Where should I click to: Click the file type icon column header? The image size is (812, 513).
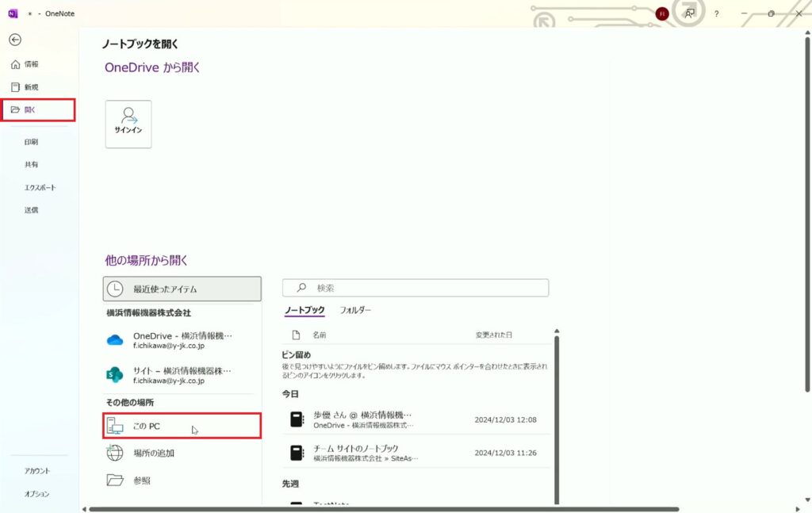click(x=296, y=335)
